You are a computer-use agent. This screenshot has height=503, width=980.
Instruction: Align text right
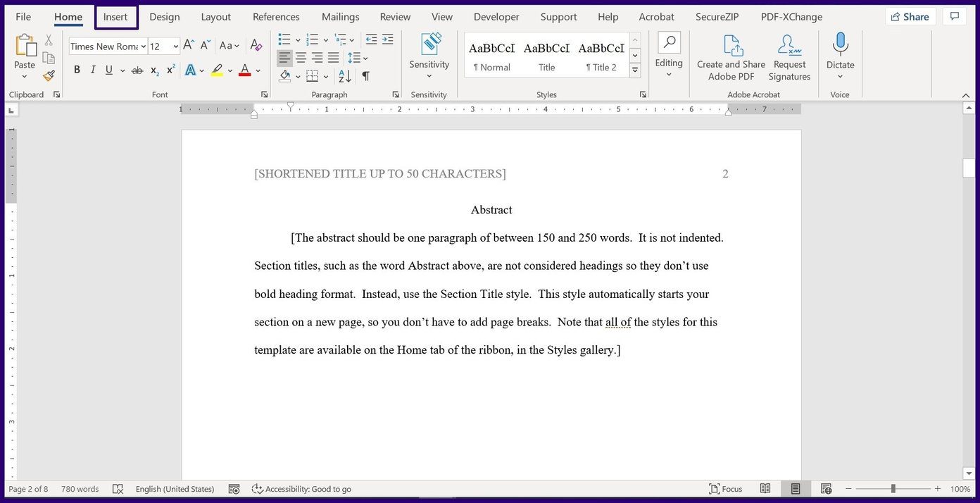317,58
